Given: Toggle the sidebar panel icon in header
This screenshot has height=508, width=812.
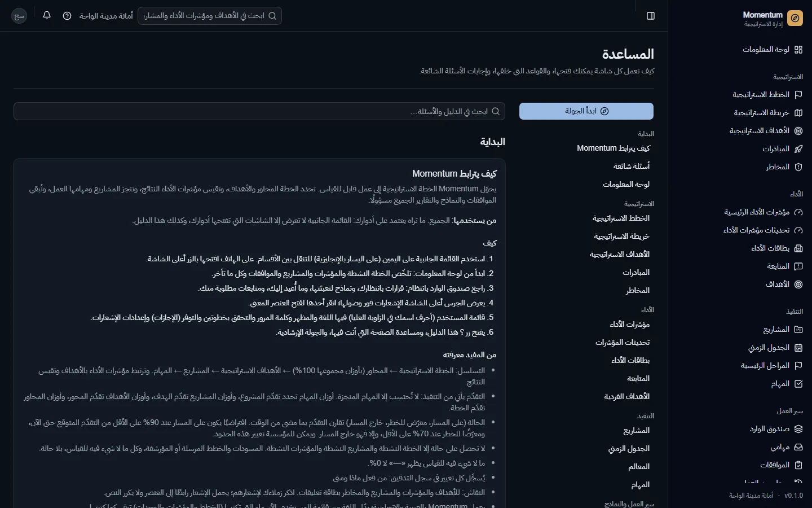Looking at the screenshot, I should pyautogui.click(x=651, y=16).
